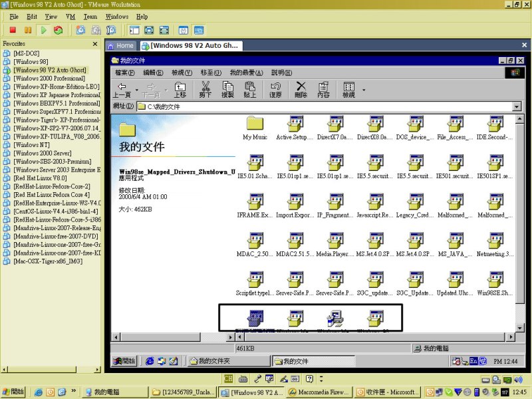Click the Cut (剪下) scissors button
Viewport: 532px width, 399px height.
pos(205,90)
